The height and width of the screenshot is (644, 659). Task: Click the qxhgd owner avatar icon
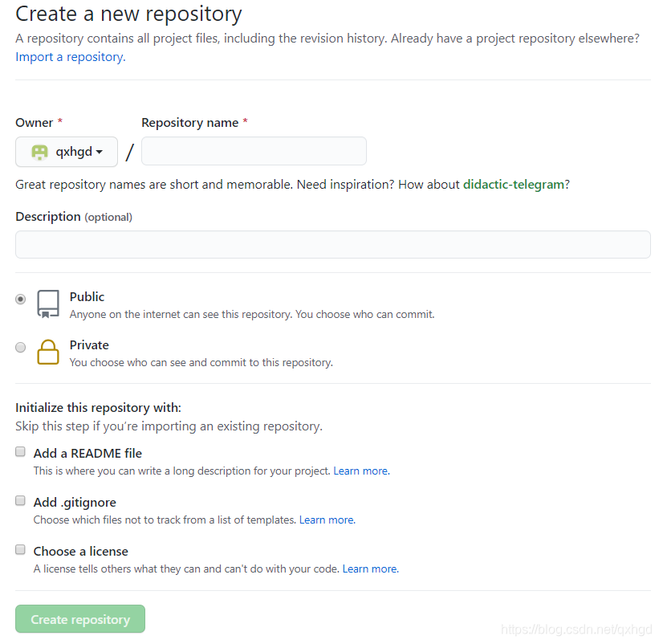point(39,152)
